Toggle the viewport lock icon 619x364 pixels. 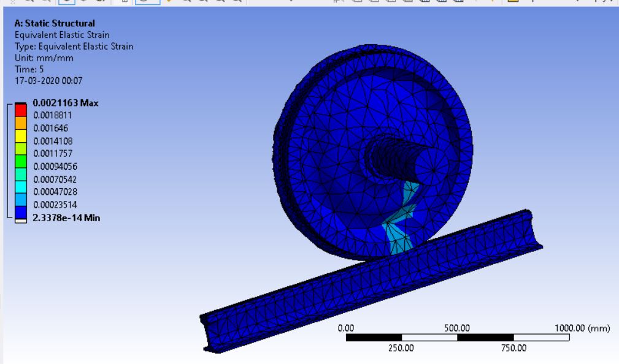pos(125,3)
